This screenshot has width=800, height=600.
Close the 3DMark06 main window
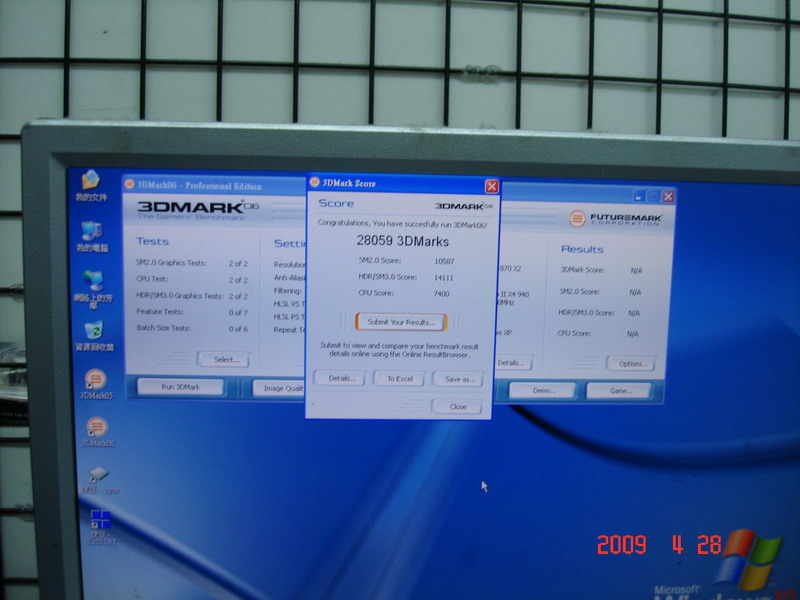click(668, 196)
